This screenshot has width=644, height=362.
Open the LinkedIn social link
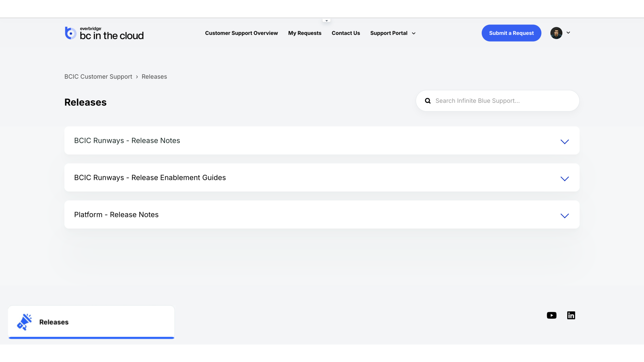click(x=571, y=315)
